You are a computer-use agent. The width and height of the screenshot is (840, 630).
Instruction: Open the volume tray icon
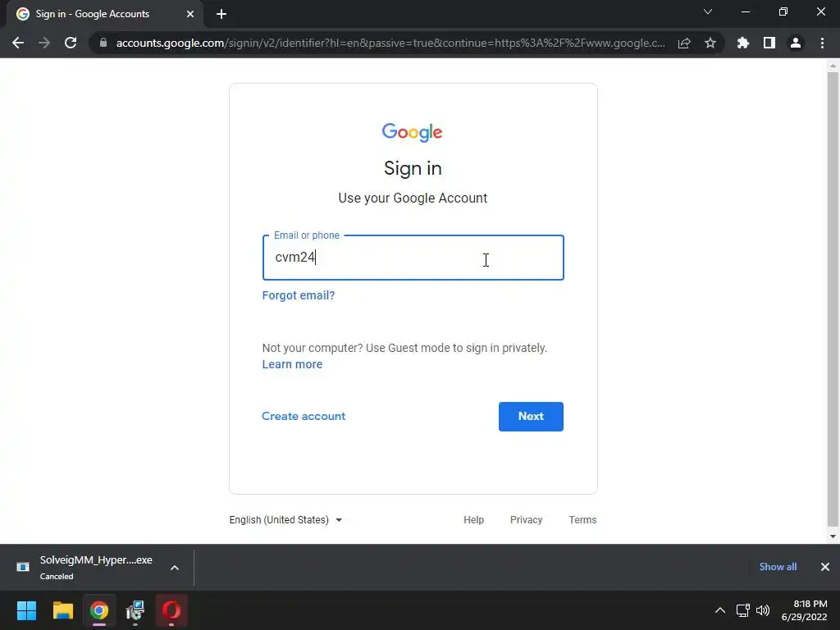pyautogui.click(x=762, y=610)
